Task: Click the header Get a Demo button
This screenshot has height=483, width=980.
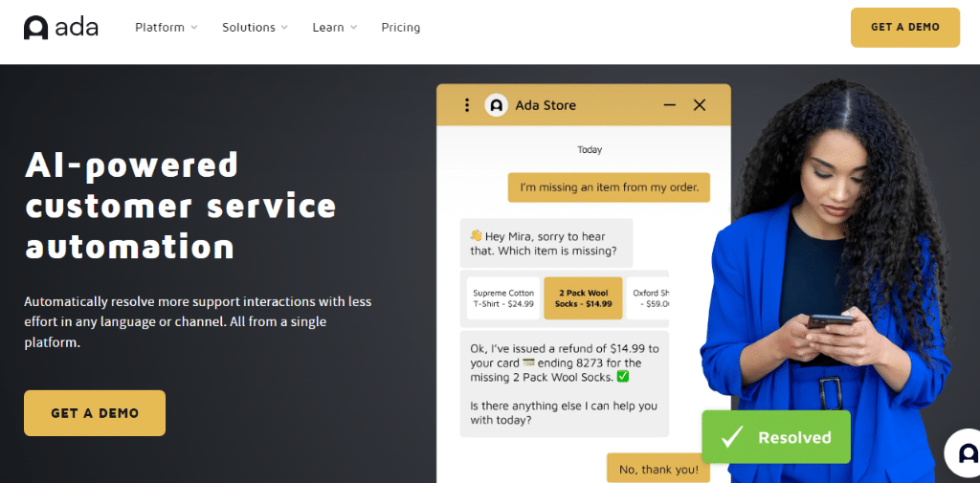Action: pyautogui.click(x=905, y=28)
